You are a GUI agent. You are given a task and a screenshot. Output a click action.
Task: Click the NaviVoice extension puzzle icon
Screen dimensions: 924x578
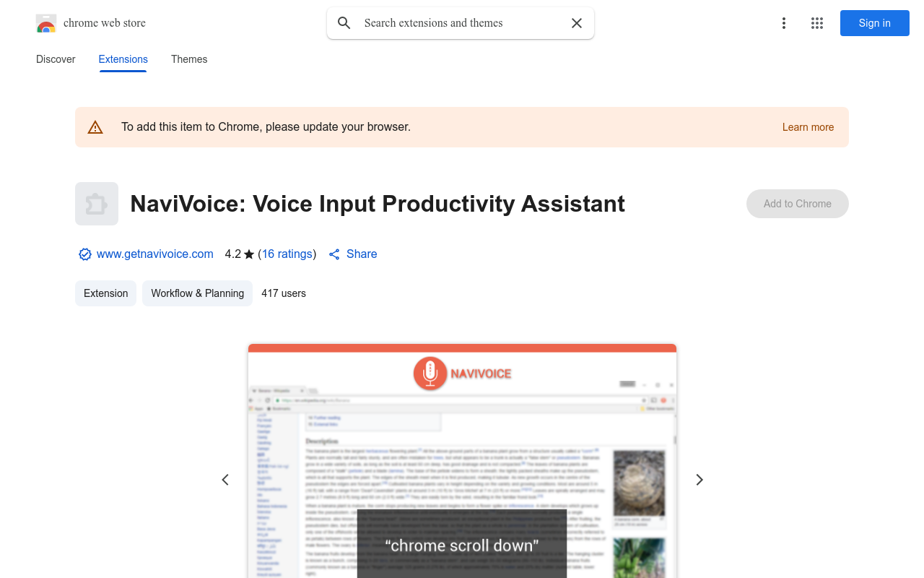pos(97,204)
